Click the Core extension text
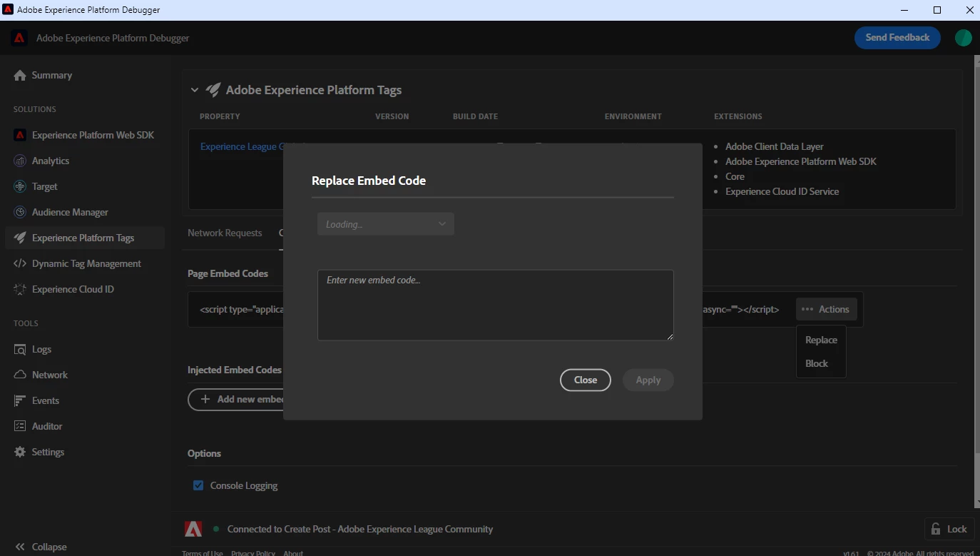 pos(735,176)
